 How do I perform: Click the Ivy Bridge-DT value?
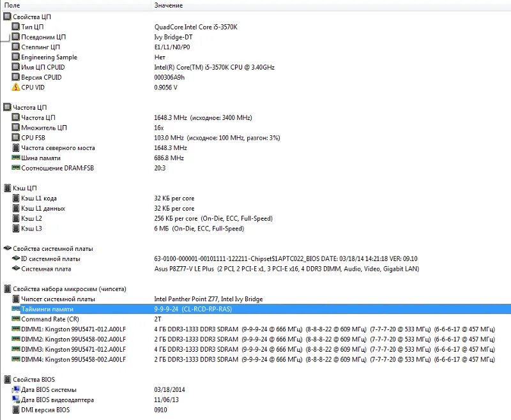pyautogui.click(x=173, y=37)
